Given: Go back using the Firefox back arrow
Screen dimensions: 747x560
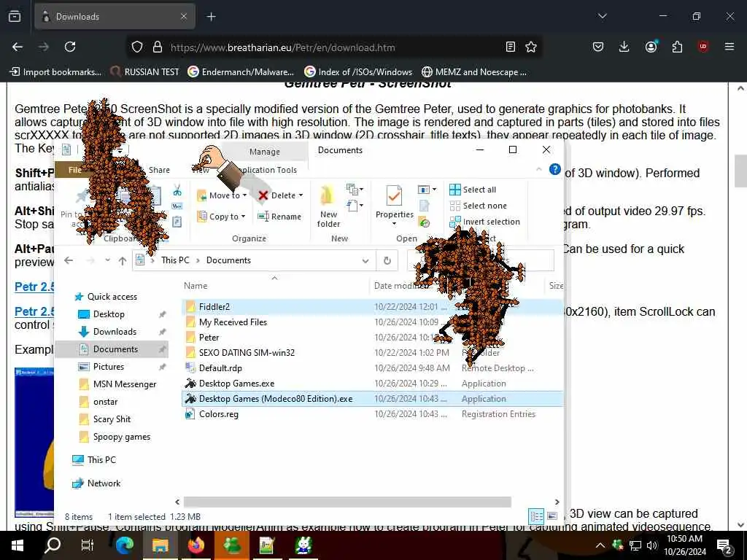Looking at the screenshot, I should 18,47.
